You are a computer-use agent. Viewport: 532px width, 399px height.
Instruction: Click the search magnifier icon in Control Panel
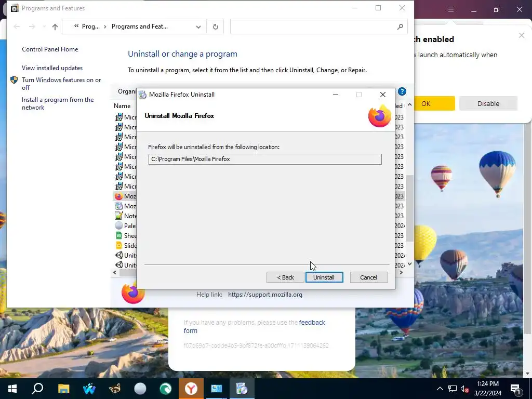click(x=401, y=27)
